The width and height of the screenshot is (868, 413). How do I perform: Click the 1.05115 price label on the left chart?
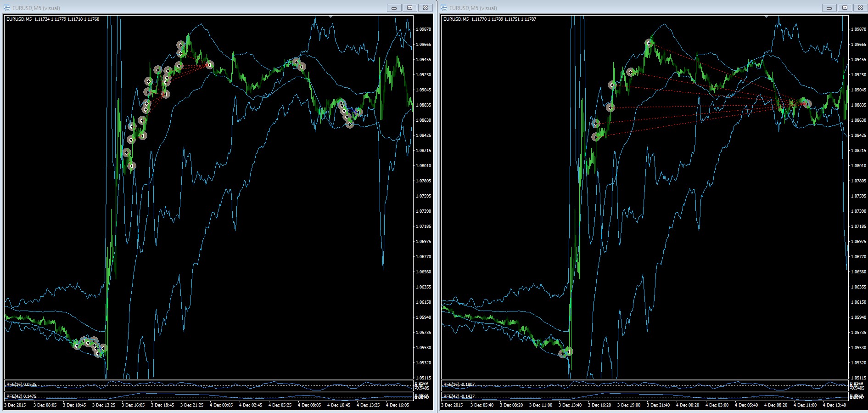point(423,378)
